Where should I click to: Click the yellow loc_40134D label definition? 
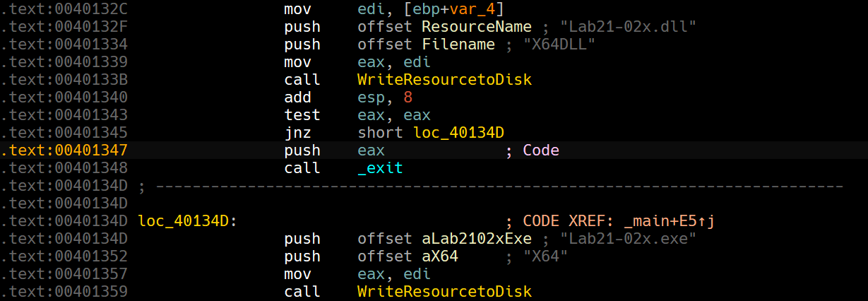(184, 221)
